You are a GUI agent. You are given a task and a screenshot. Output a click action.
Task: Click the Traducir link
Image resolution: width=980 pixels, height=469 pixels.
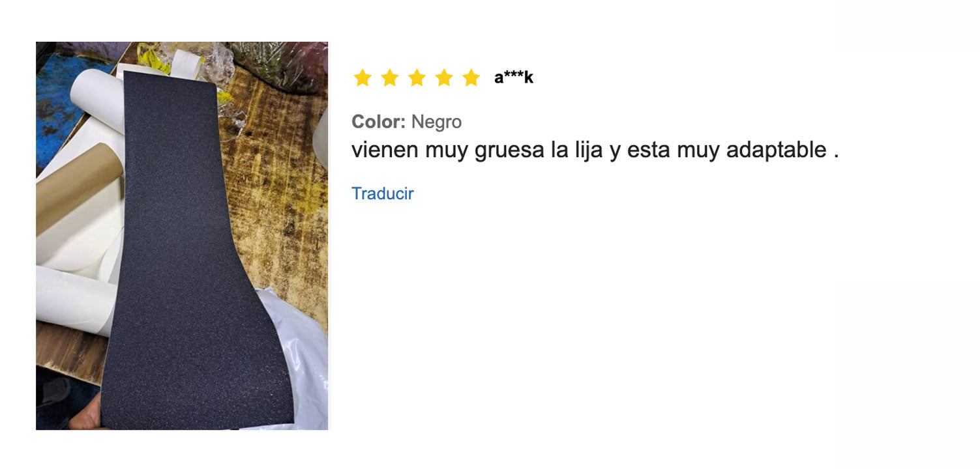tap(383, 193)
